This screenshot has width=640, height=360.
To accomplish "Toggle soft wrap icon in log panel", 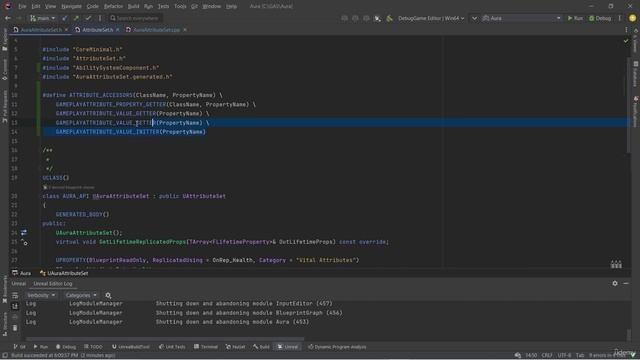I will click(x=15, y=295).
